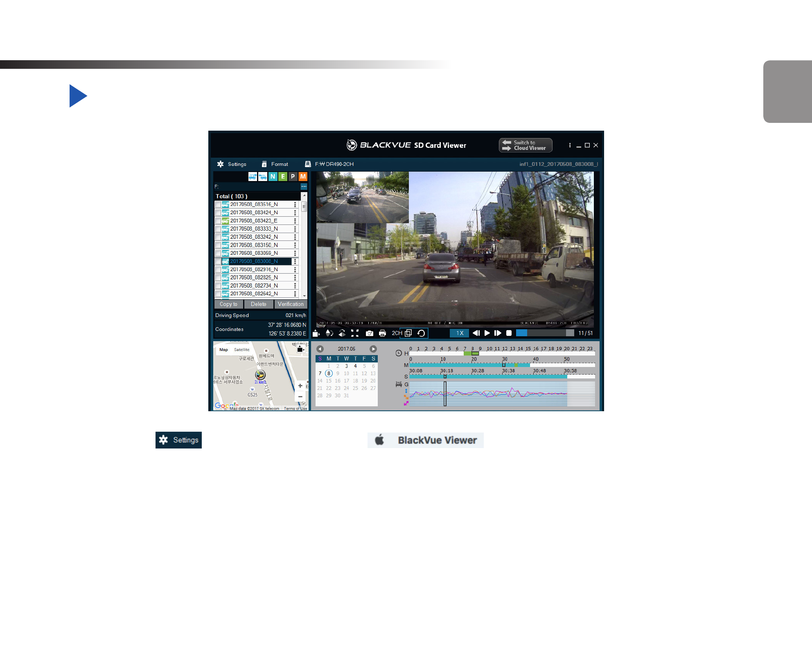Open video 20170508_083242_N
The image size is (812, 650).
(254, 237)
